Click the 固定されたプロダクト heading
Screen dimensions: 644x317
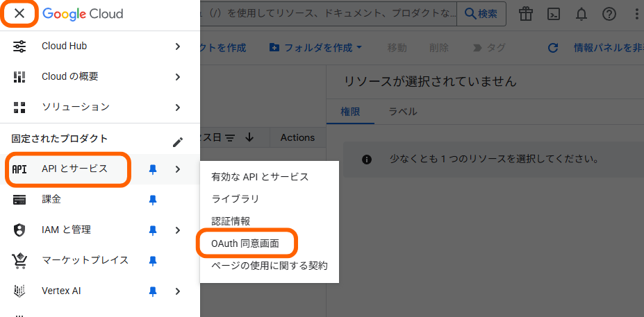(60, 139)
